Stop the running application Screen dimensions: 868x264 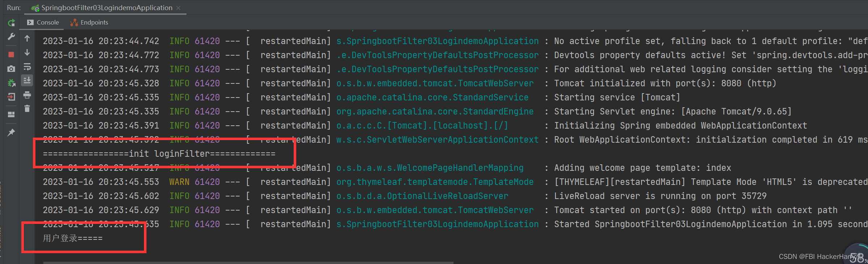pyautogui.click(x=11, y=55)
